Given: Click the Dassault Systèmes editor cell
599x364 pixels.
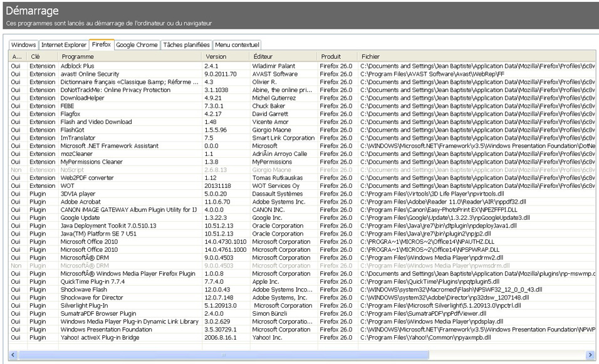Looking at the screenshot, I should click(278, 194).
